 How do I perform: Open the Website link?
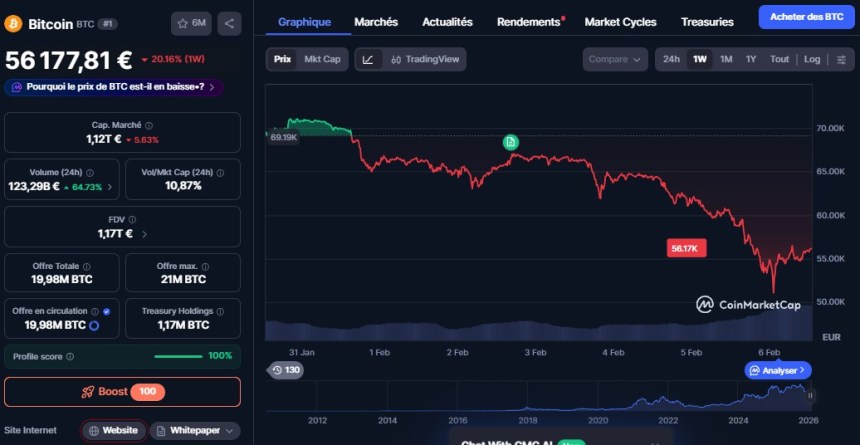point(114,430)
